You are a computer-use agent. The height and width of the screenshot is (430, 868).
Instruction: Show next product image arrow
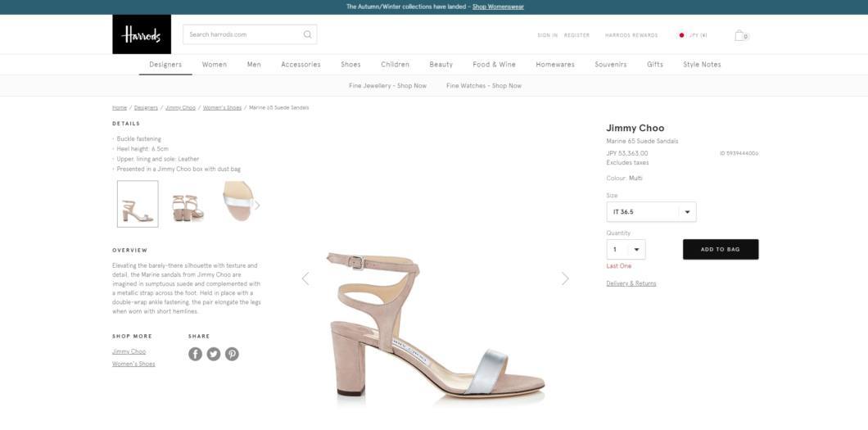click(565, 278)
